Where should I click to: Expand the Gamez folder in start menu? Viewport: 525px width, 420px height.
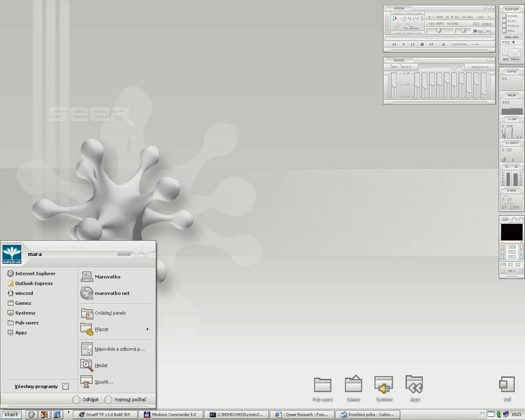tap(20, 303)
